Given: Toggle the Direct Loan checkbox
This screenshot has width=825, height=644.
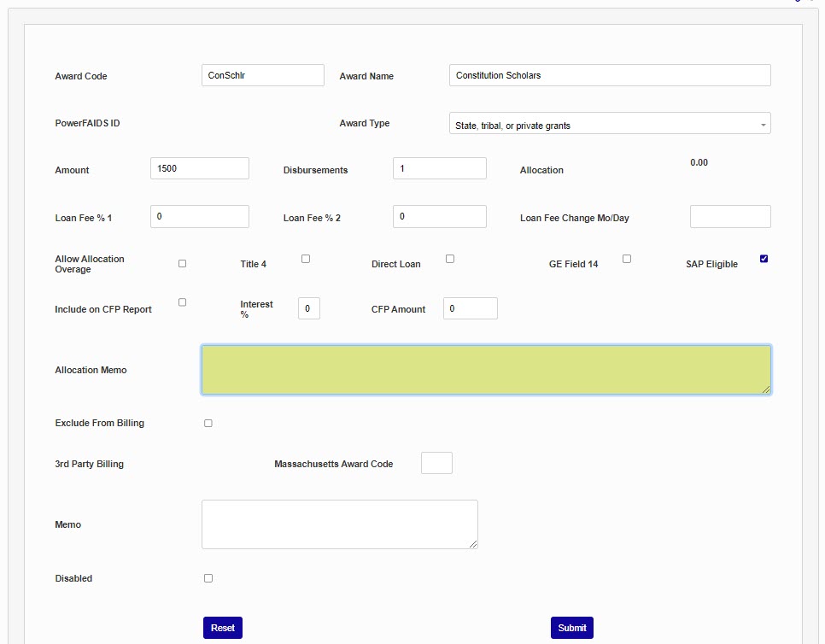Looking at the screenshot, I should [x=450, y=259].
